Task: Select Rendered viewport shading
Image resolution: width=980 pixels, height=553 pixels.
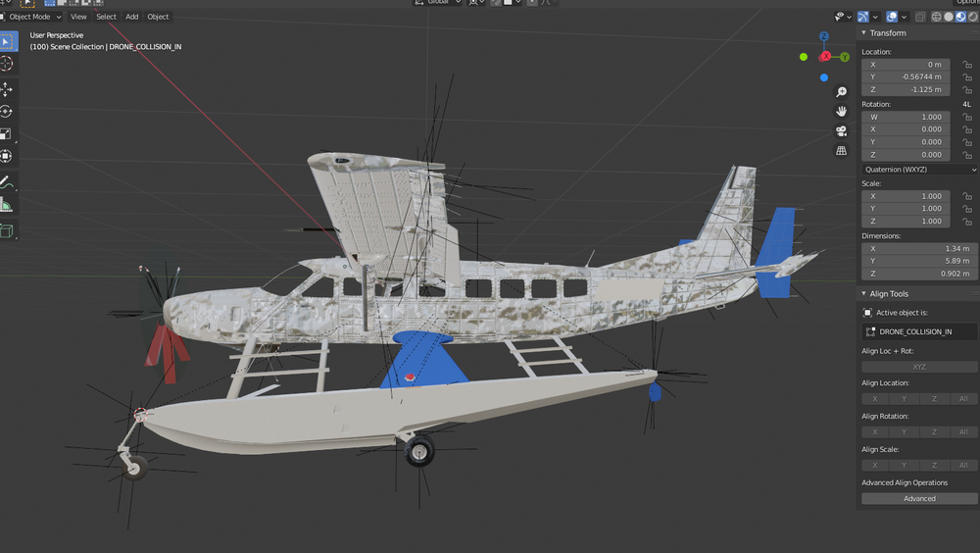Action: point(972,17)
